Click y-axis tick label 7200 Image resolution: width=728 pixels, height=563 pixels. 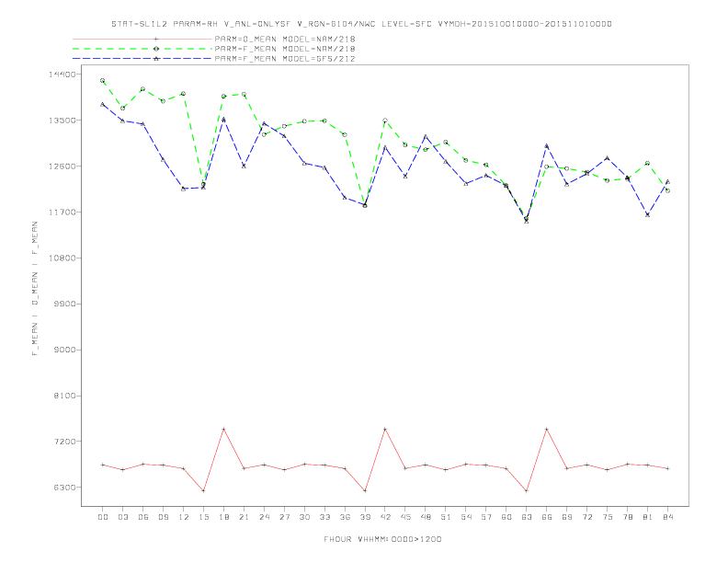[x=64, y=442]
